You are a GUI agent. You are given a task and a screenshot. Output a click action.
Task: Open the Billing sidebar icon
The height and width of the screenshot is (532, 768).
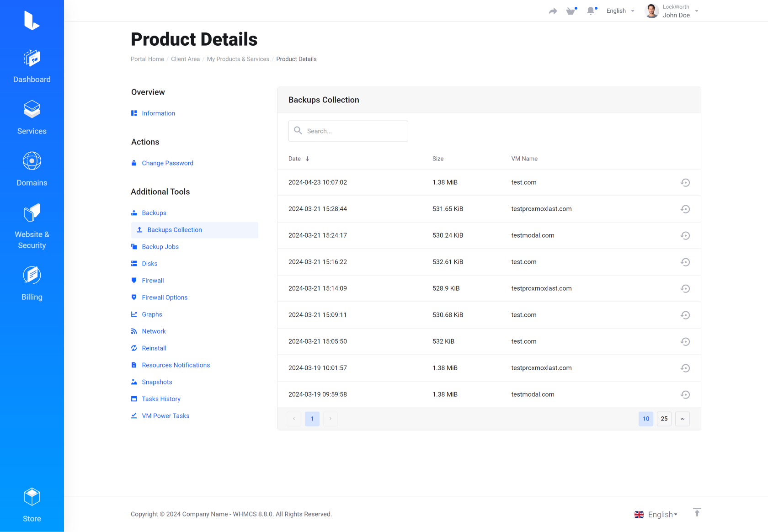[x=32, y=275]
